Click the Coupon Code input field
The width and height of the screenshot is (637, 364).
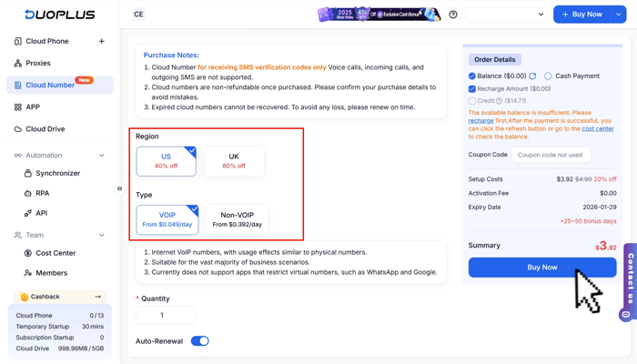[551, 155]
